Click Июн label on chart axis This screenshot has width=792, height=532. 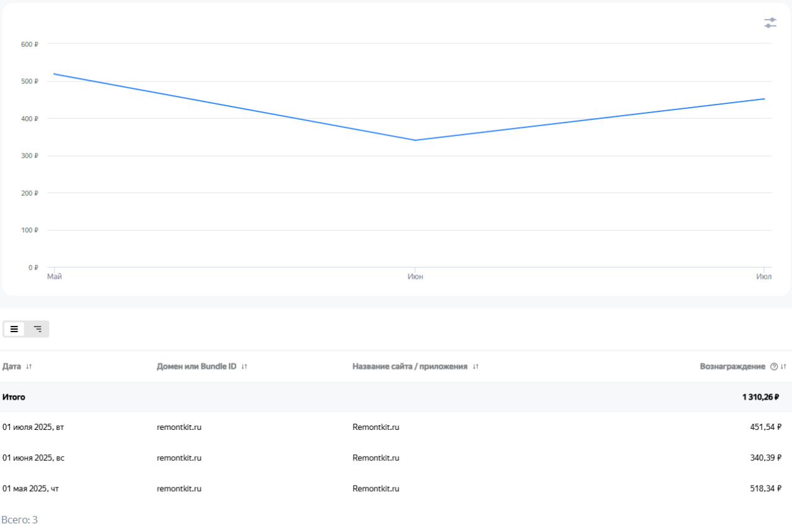tap(415, 277)
